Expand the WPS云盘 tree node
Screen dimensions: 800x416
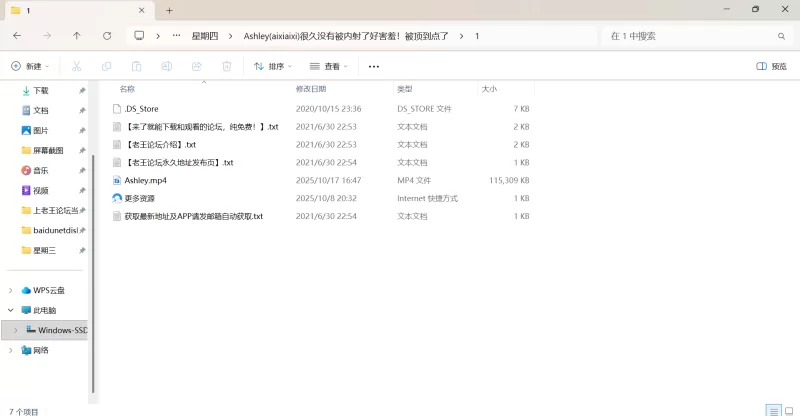tap(11, 290)
